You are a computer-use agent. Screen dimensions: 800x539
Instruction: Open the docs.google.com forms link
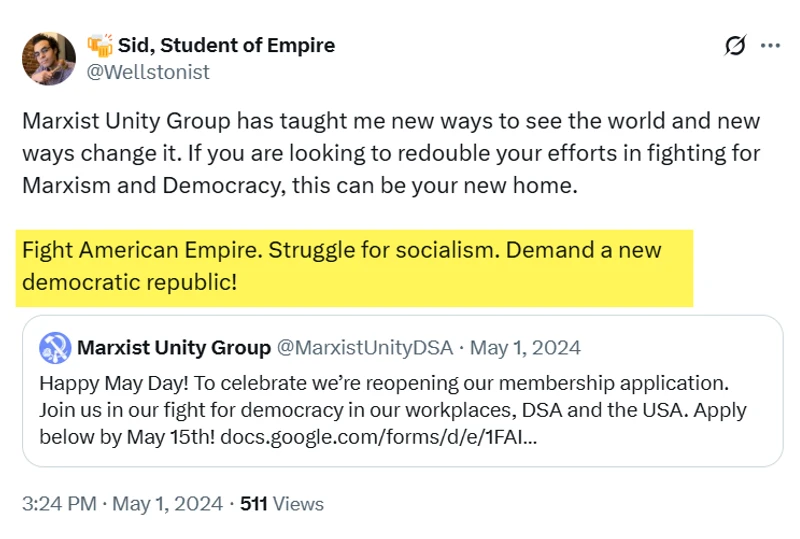pos(381,437)
